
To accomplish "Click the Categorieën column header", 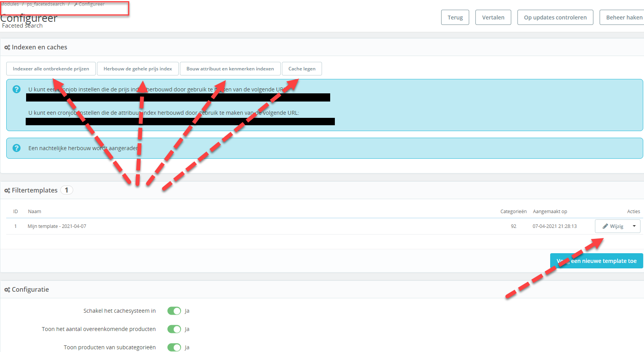I will [x=513, y=212].
